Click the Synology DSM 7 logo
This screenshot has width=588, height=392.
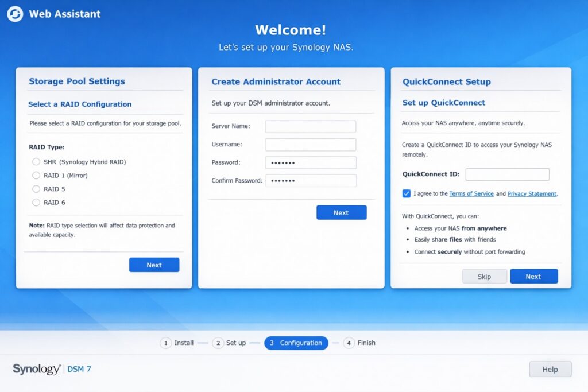click(x=52, y=369)
